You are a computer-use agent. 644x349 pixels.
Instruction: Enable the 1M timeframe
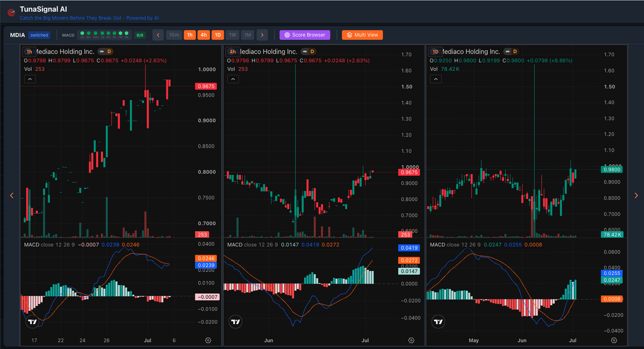click(247, 35)
